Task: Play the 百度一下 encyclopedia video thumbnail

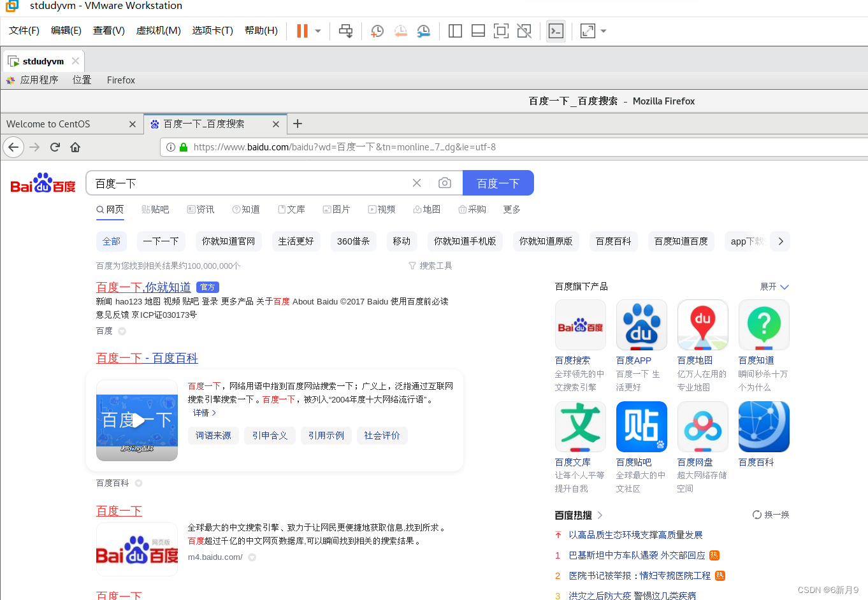Action: coord(137,420)
